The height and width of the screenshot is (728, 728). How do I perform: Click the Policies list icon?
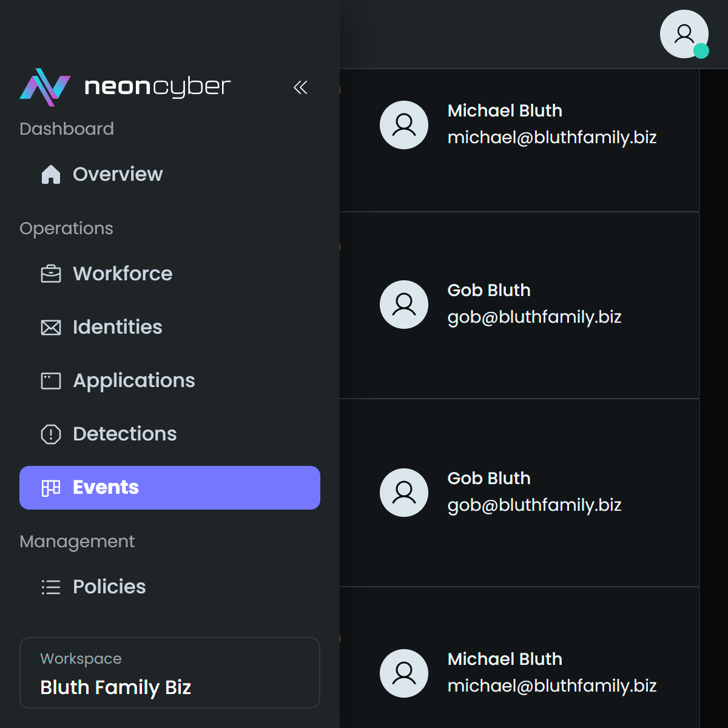coord(51,587)
